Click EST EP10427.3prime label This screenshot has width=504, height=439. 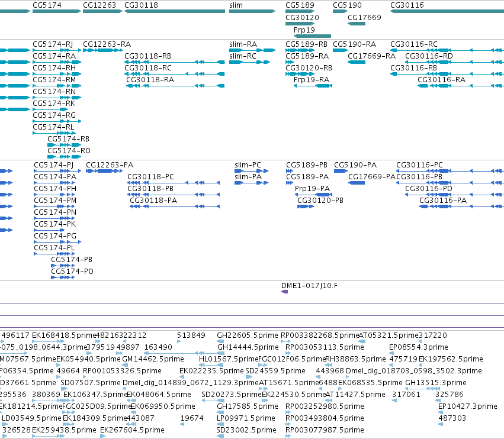pos(468,406)
